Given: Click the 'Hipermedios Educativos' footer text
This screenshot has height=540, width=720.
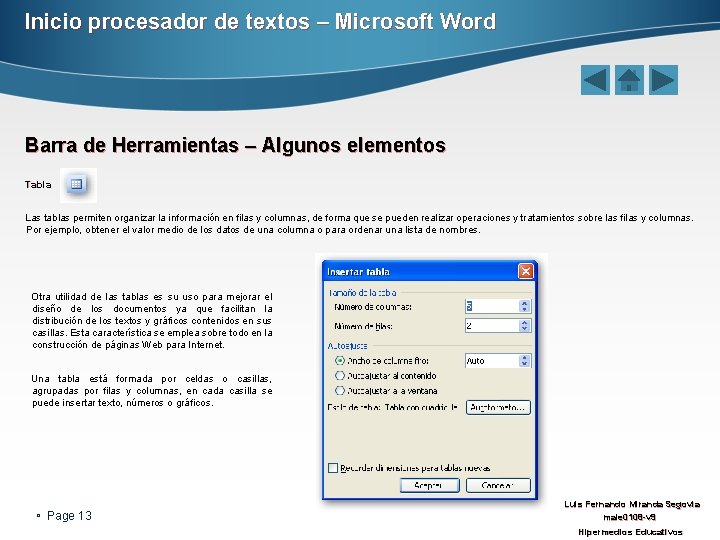Looking at the screenshot, I should tap(630, 532).
